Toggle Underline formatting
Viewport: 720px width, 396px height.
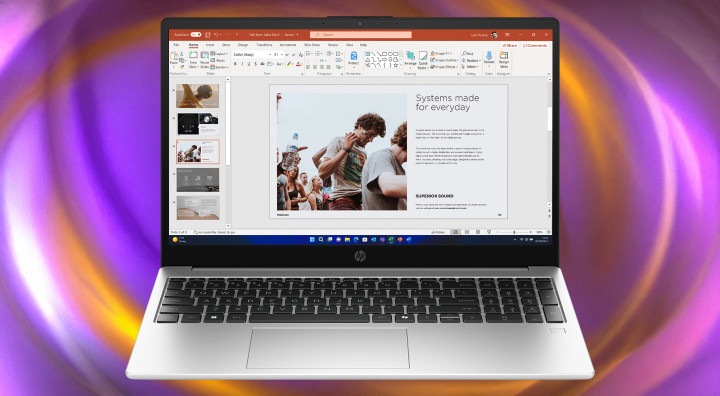coord(249,64)
